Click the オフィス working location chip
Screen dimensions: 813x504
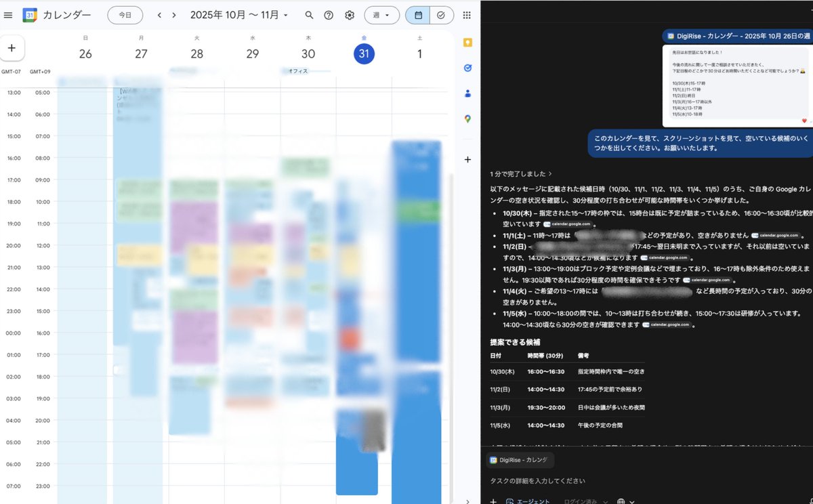click(307, 71)
